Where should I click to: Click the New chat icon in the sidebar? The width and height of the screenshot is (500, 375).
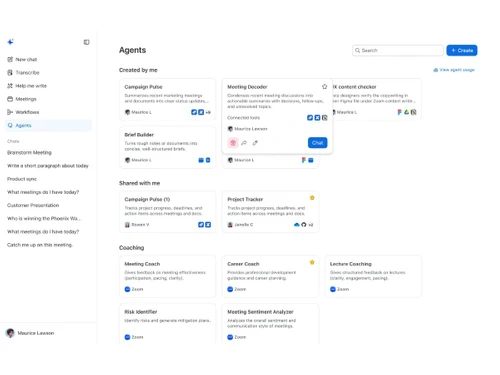point(10,59)
